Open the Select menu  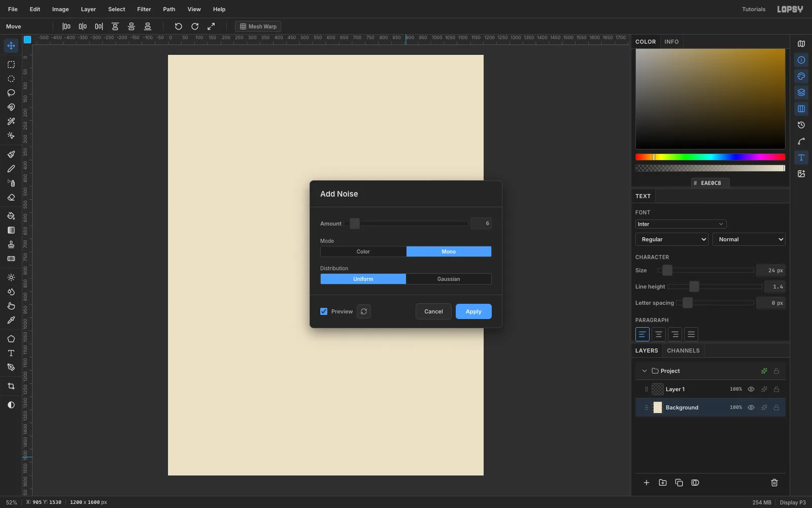116,9
